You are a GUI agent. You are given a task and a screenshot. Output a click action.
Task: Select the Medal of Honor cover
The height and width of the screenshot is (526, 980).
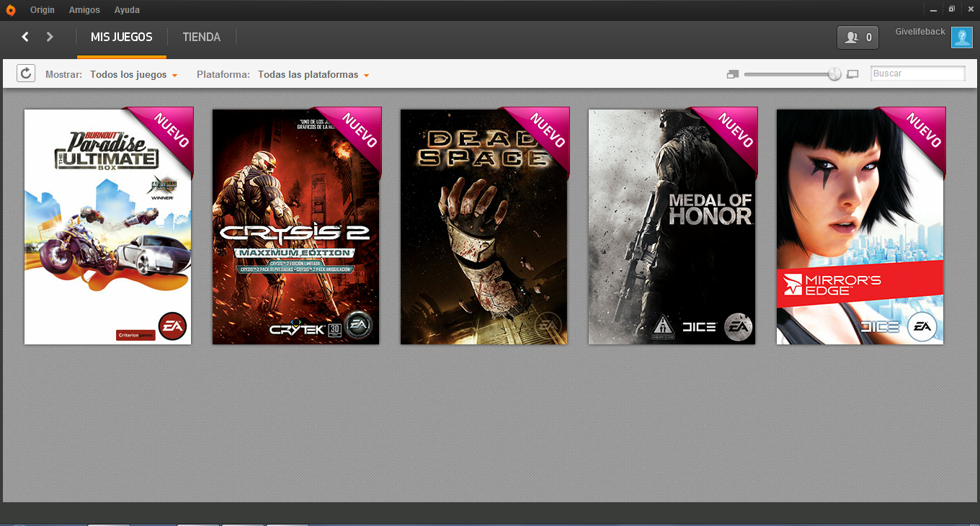672,227
